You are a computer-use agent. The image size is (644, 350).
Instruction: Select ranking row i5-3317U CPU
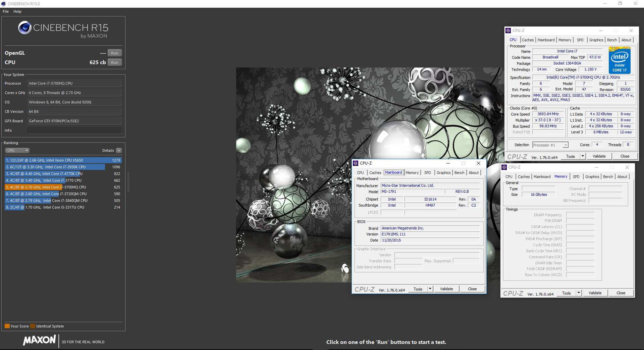(x=63, y=207)
